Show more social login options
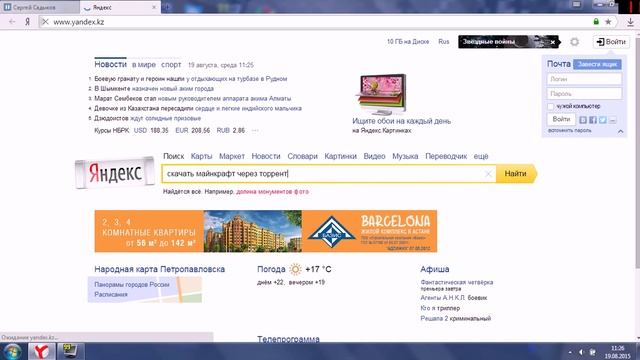This screenshot has width=640, height=360. click(612, 120)
